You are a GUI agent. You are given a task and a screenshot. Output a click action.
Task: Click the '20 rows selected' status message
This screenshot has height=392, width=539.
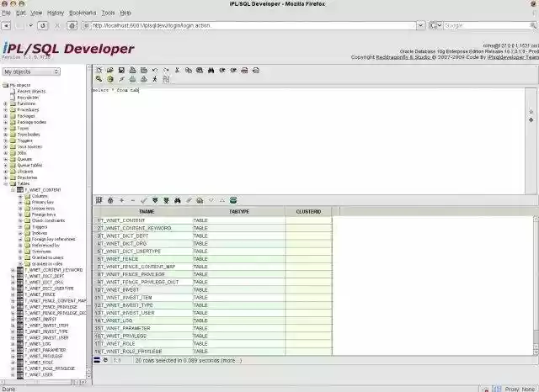tap(189, 360)
